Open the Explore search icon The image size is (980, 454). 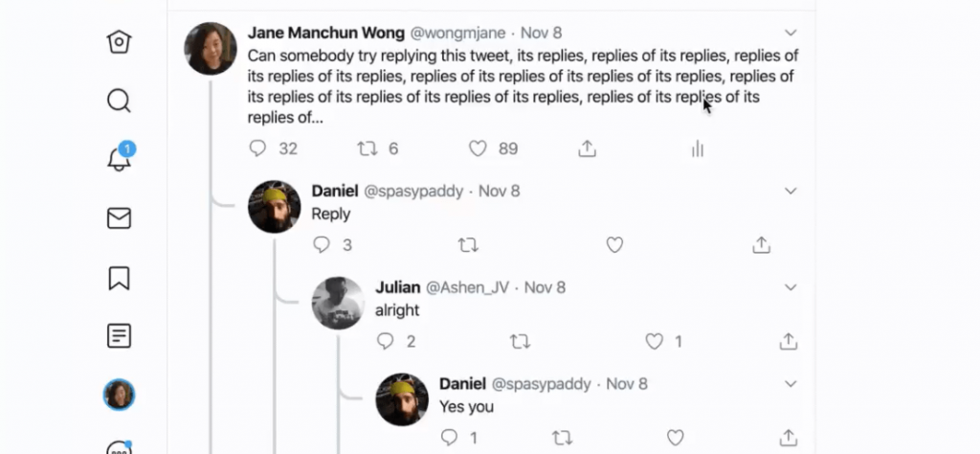pyautogui.click(x=119, y=101)
